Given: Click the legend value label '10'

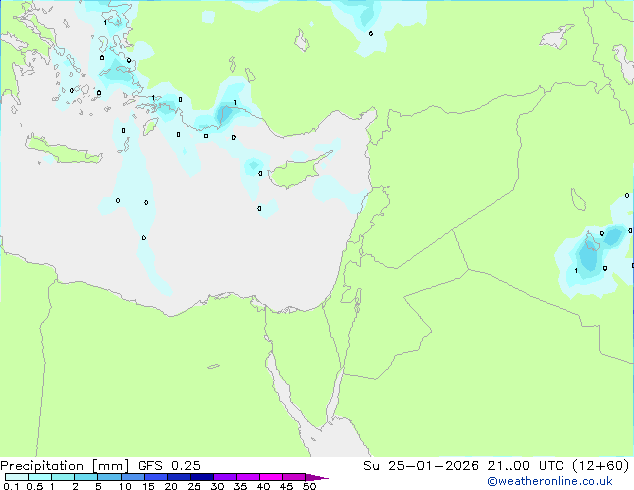Looking at the screenshot, I should pos(125,486).
